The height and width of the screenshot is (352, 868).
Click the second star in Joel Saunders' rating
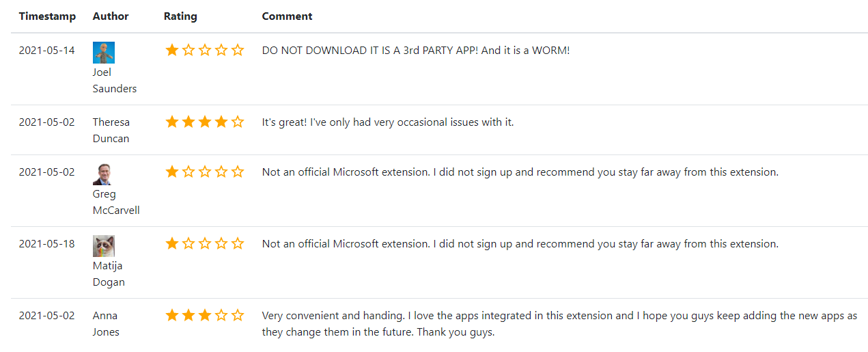pyautogui.click(x=188, y=50)
